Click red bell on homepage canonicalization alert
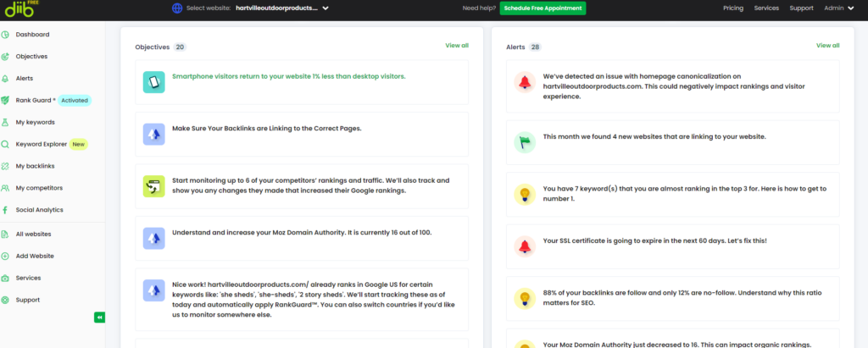 click(x=525, y=82)
